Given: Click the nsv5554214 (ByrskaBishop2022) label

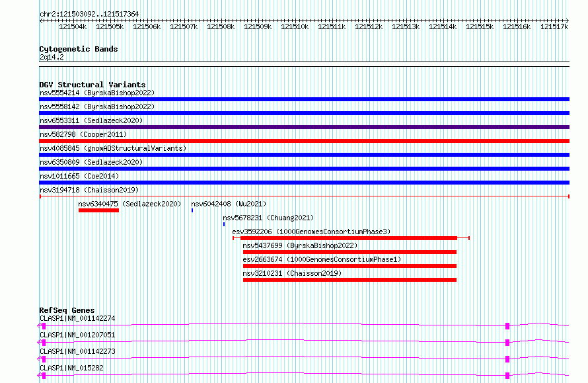Looking at the screenshot, I should coord(97,93).
